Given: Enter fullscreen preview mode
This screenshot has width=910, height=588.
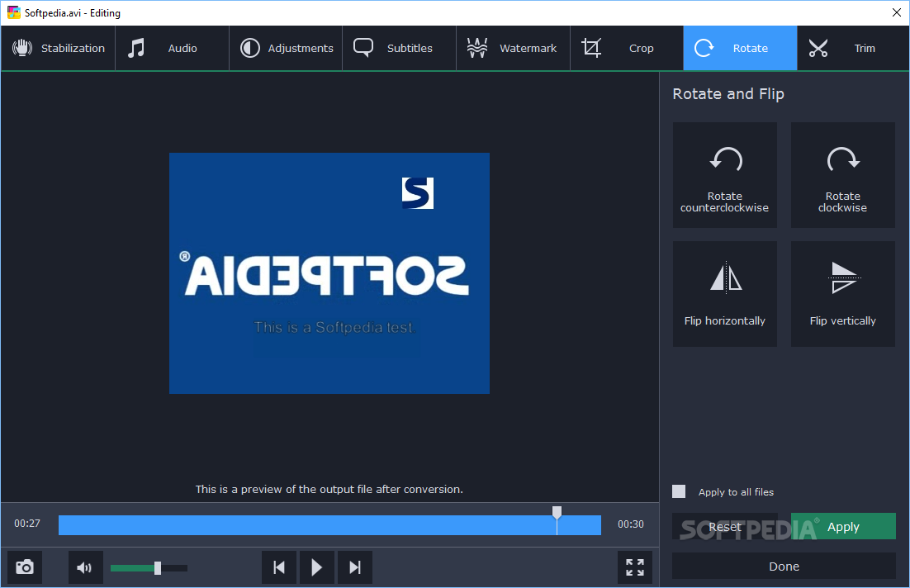Looking at the screenshot, I should (x=635, y=567).
